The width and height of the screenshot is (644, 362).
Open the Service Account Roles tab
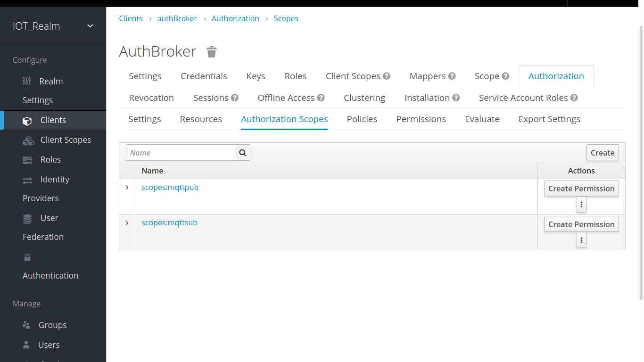coord(523,98)
